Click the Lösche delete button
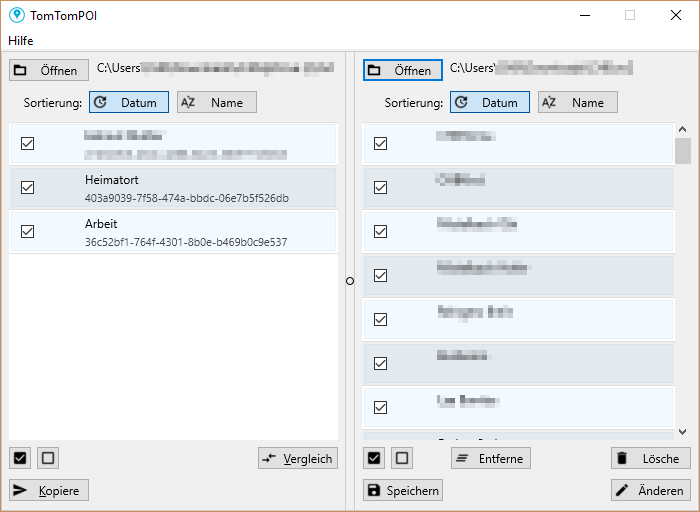700x512 pixels. [x=650, y=458]
